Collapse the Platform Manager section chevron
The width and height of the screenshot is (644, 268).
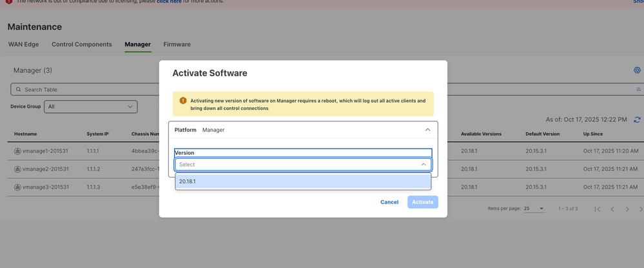427,130
